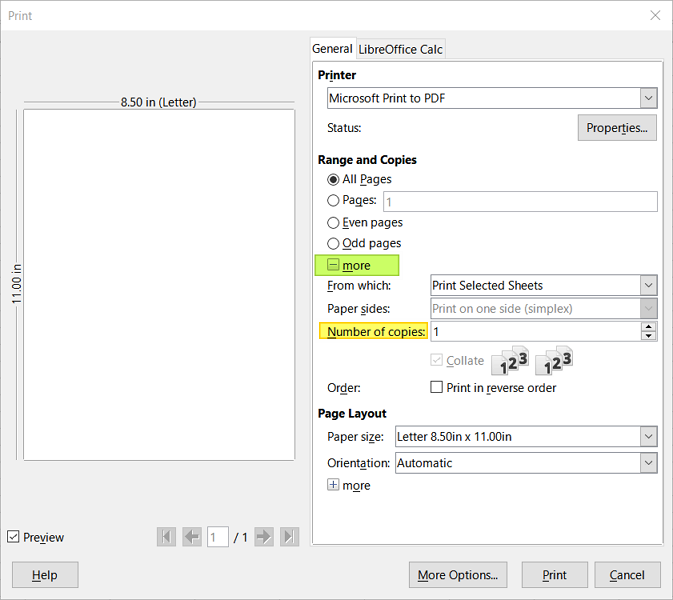Screen dimensions: 673x600
Task: Select the All Pages radio button
Action: [x=333, y=179]
